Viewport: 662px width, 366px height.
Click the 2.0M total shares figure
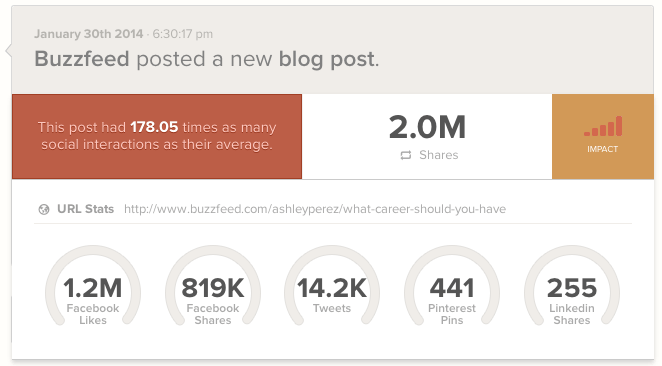[x=427, y=127]
